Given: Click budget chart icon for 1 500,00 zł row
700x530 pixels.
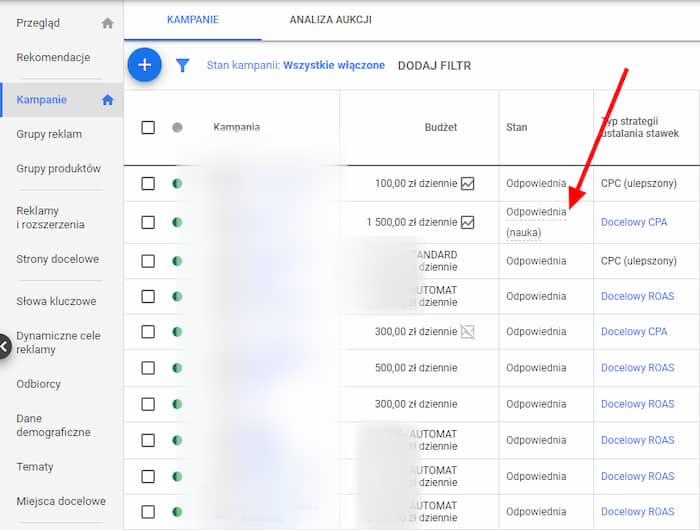Looking at the screenshot, I should point(467,222).
